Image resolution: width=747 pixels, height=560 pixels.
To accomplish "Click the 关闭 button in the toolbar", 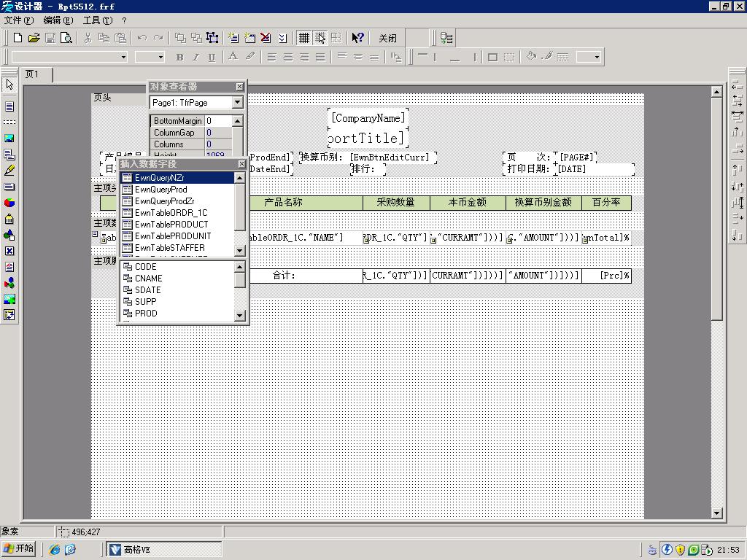I will (x=388, y=38).
